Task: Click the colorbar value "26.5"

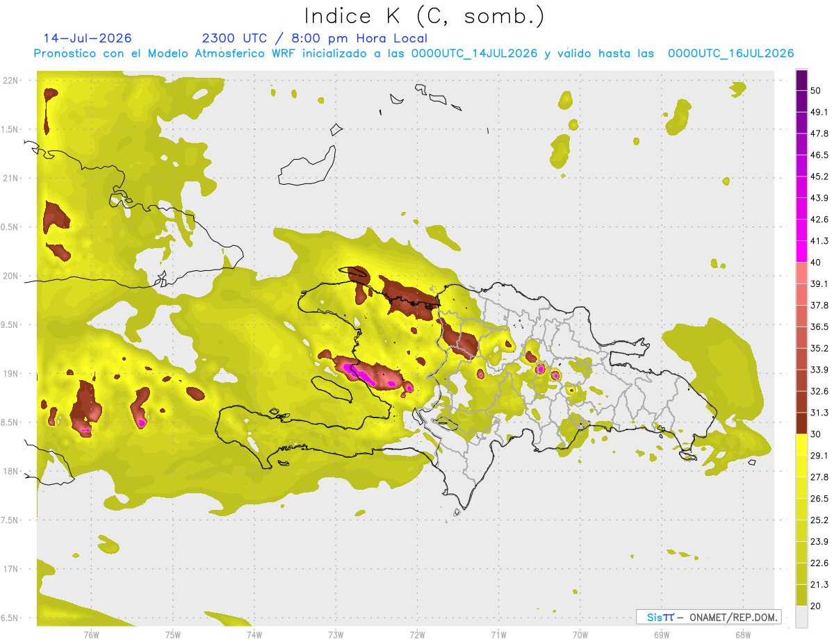Action: 819,499
